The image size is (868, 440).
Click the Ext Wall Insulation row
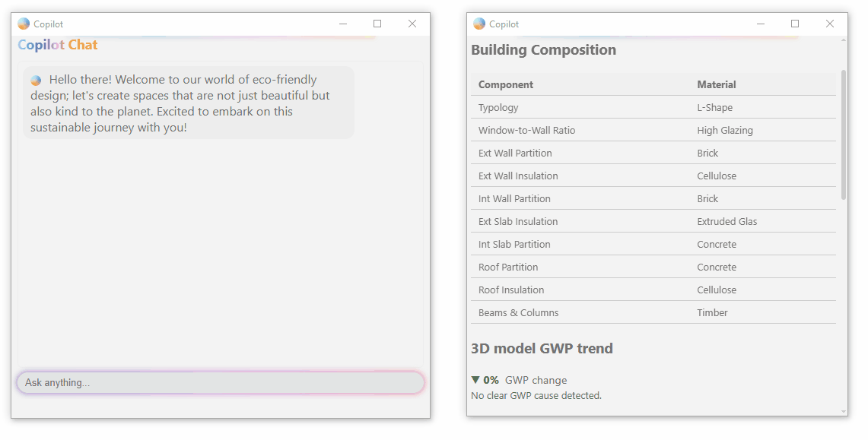(653, 176)
